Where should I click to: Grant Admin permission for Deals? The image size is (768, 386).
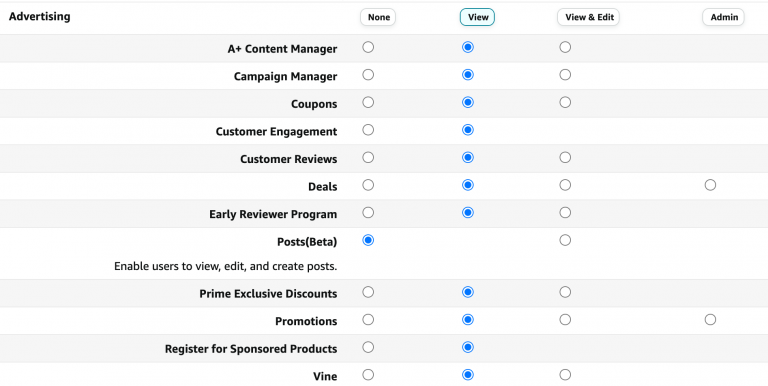pos(710,185)
